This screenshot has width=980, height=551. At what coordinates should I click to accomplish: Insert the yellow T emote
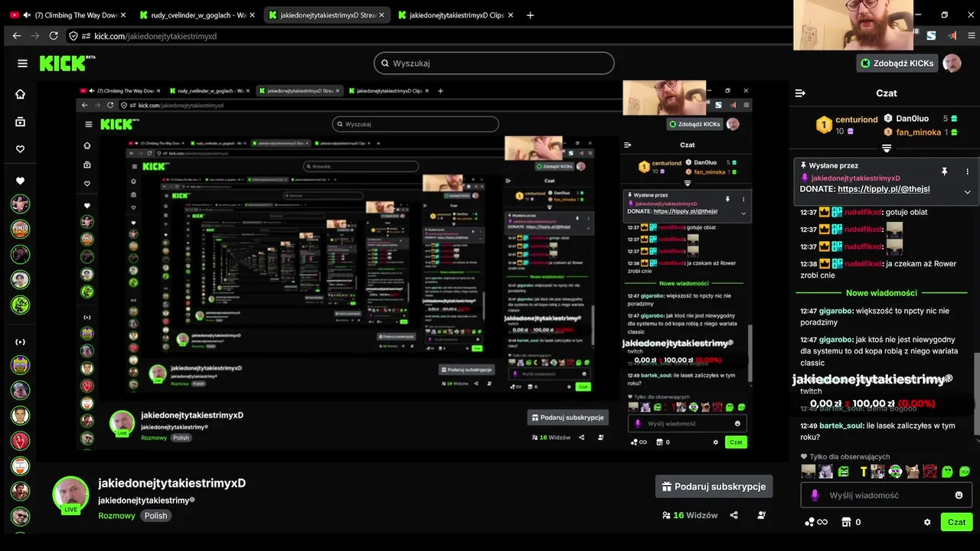(x=864, y=471)
